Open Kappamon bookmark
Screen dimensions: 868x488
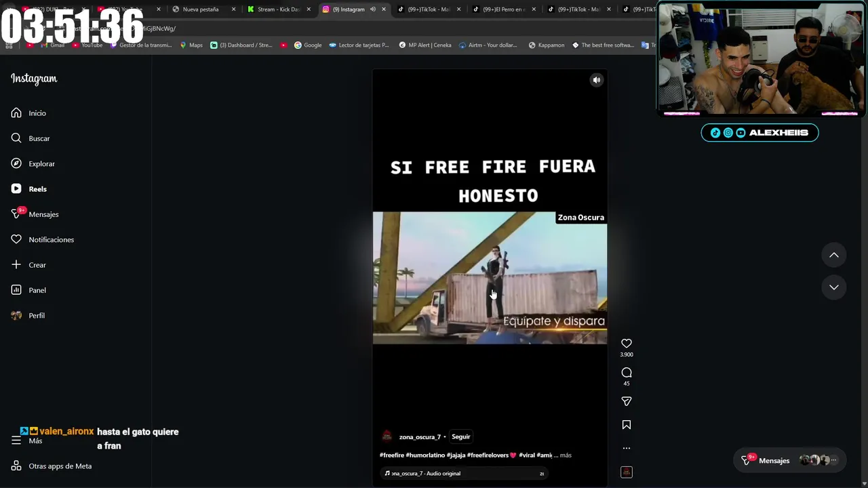click(547, 45)
